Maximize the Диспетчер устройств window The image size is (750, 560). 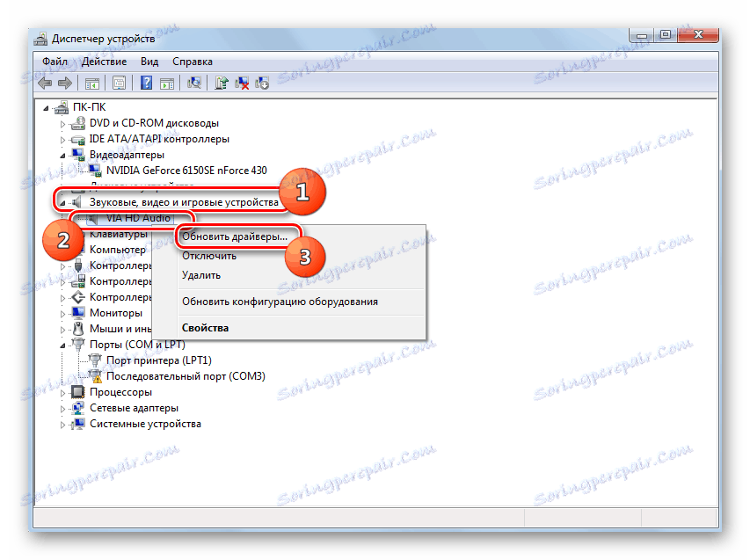point(666,35)
